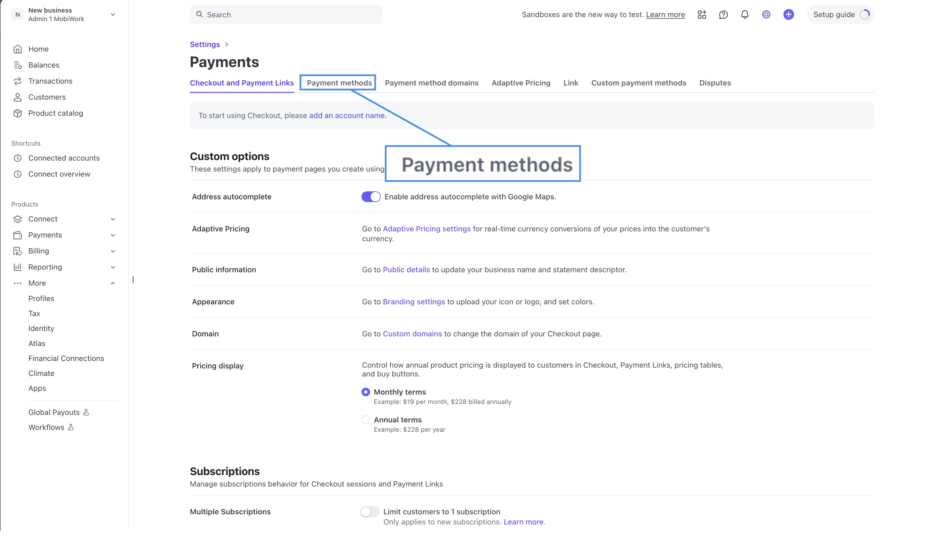This screenshot has height=560, width=931.
Task: Switch to the Payment methods tab
Action: coord(339,83)
